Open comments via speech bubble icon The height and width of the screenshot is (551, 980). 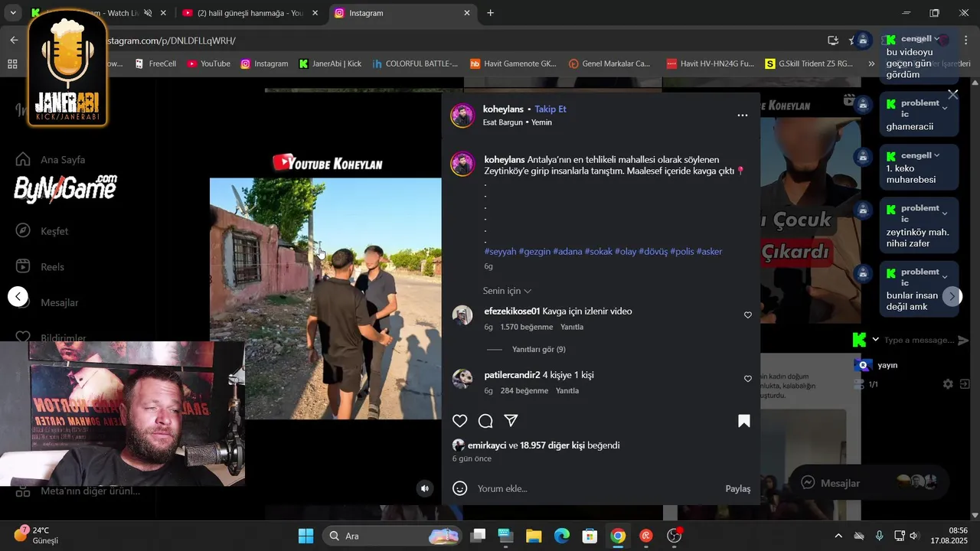(485, 421)
